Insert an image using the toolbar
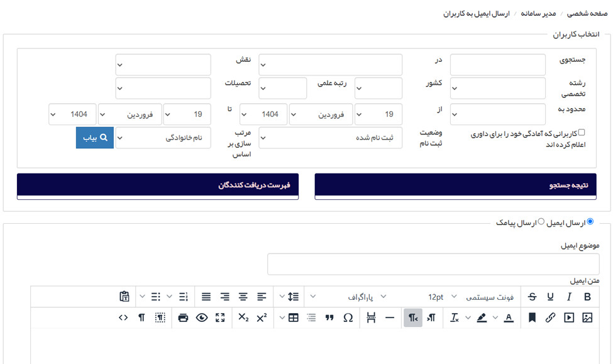Viewport: 613px width, 364px height. tap(587, 318)
